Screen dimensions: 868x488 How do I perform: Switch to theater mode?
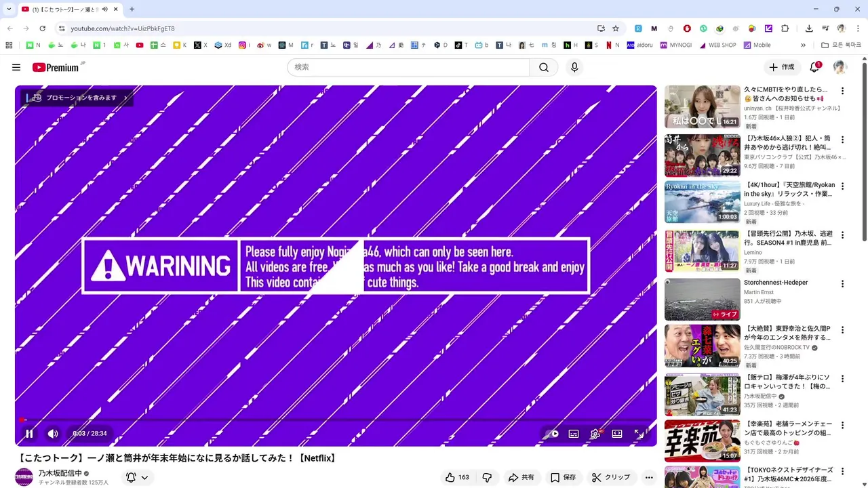click(x=617, y=434)
